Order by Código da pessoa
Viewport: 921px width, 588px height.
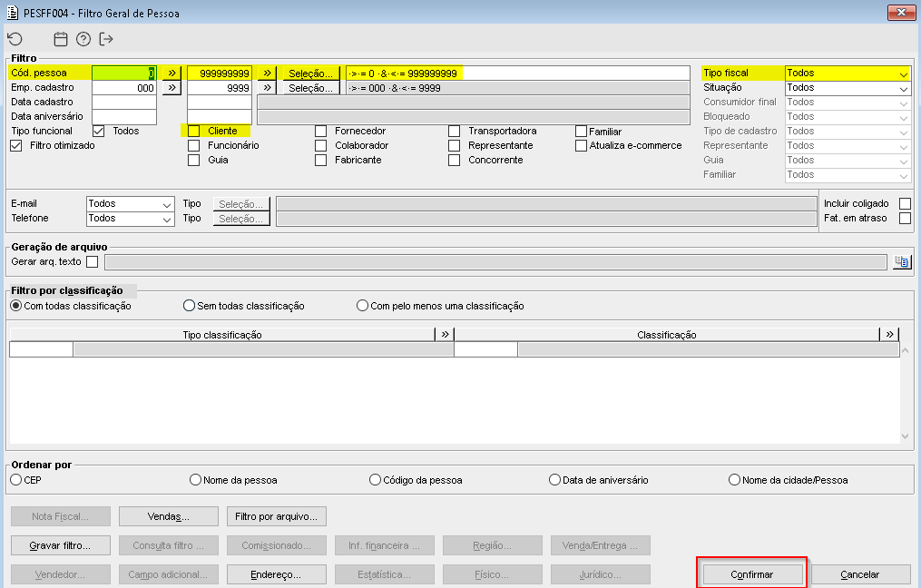tap(375, 480)
